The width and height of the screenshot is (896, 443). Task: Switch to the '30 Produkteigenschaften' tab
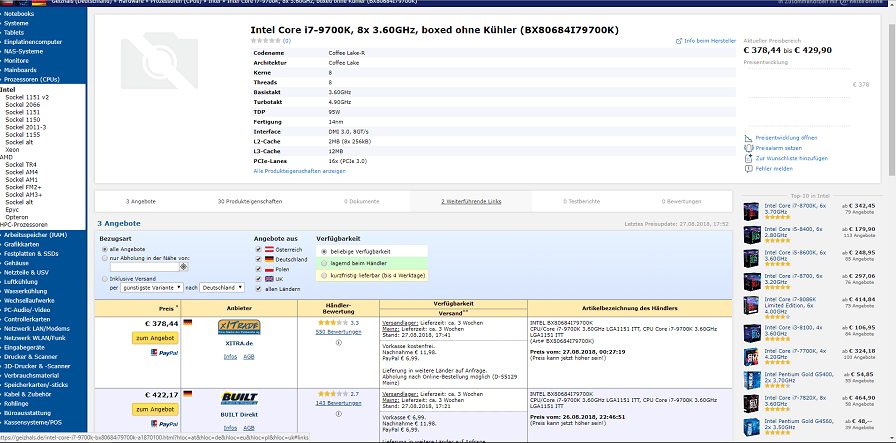pos(250,202)
